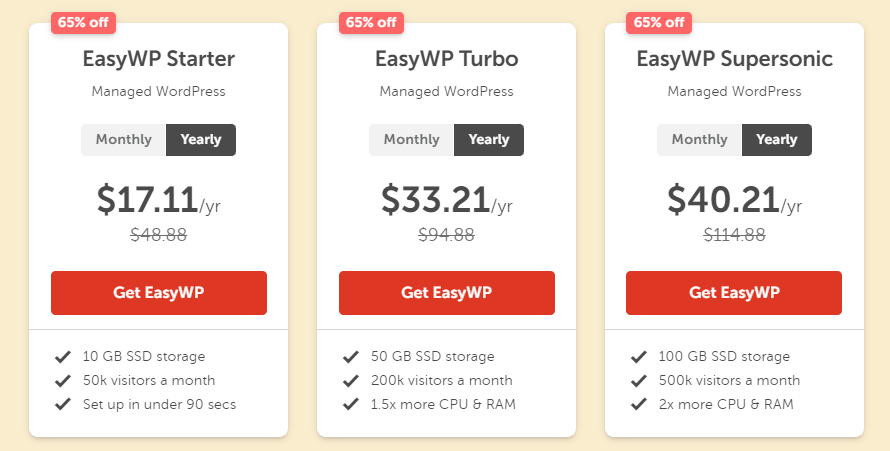This screenshot has height=451, width=890.
Task: Get EasyWP for the Turbo plan
Action: [447, 293]
